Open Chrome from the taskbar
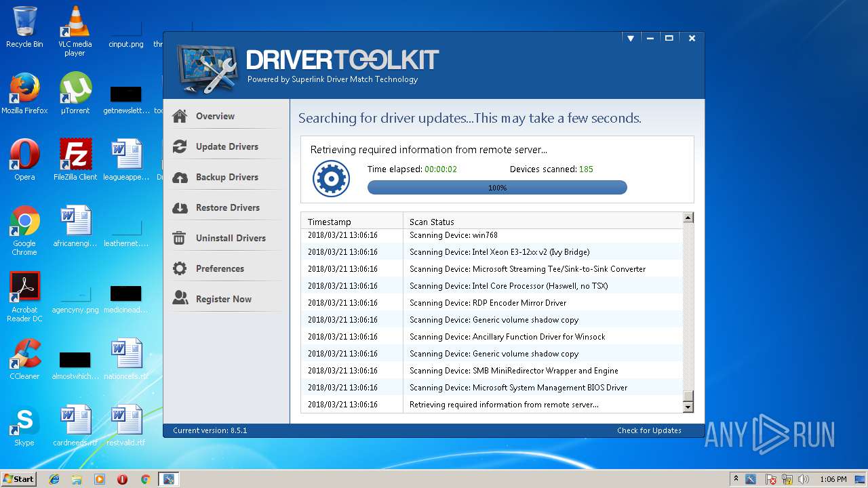The height and width of the screenshot is (488, 868). [x=145, y=479]
